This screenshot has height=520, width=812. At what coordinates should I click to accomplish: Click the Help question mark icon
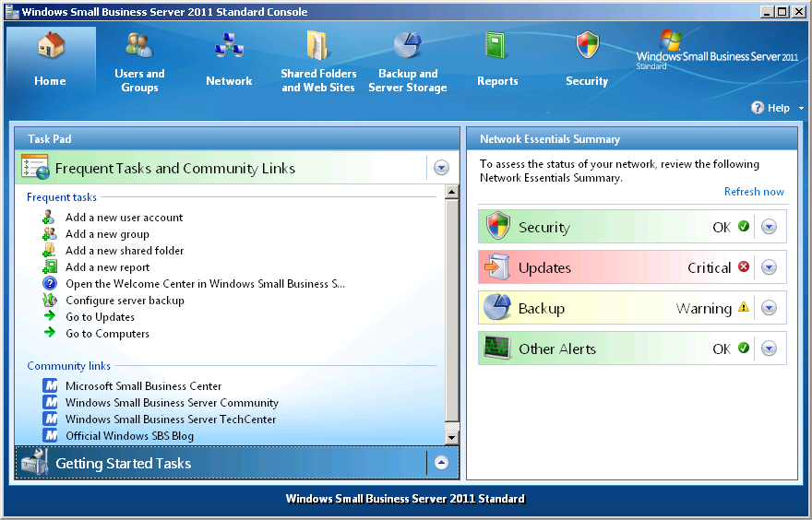[758, 108]
